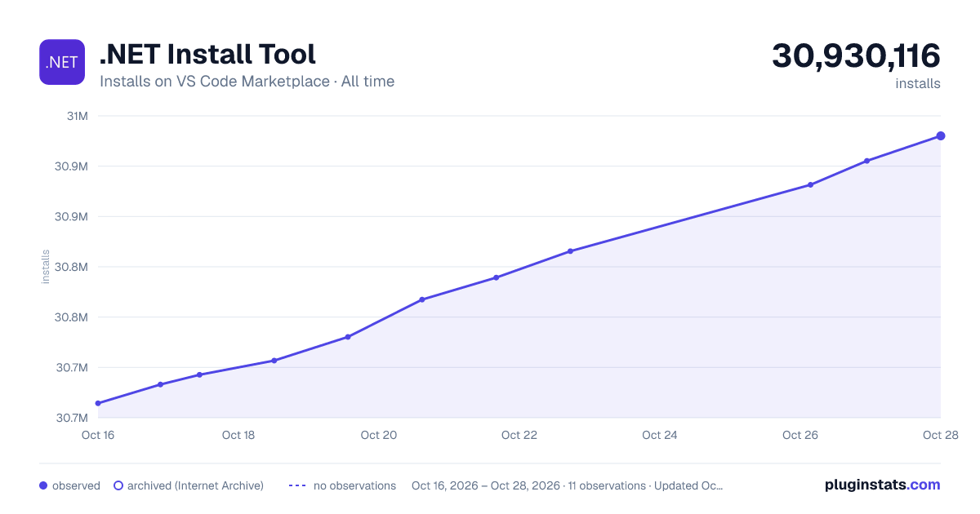Click the date range and observations footer text

pos(567,485)
